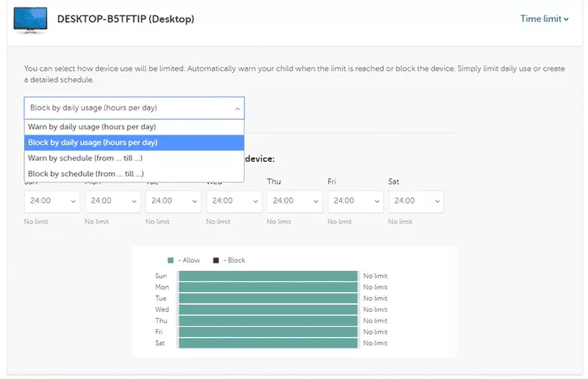Click the Thu bar in chart
Screen dimensions: 588x379
tap(268, 321)
